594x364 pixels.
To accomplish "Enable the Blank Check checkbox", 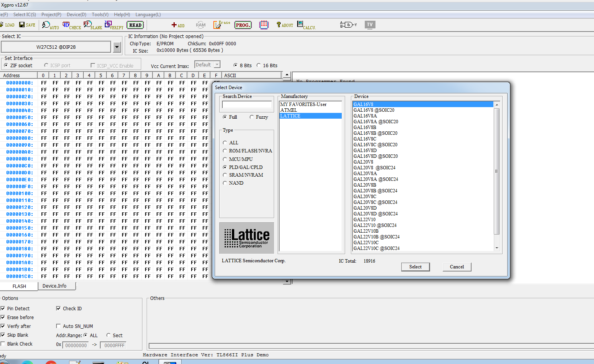I will point(3,344).
